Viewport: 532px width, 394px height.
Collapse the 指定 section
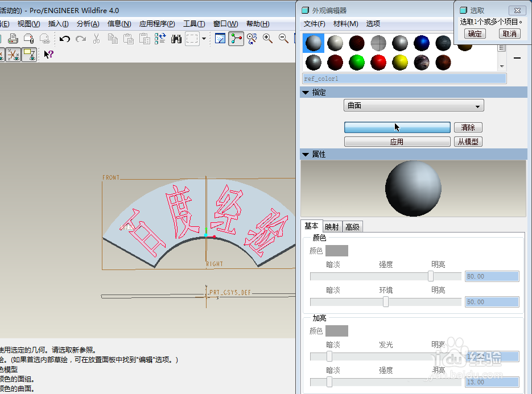click(x=306, y=92)
